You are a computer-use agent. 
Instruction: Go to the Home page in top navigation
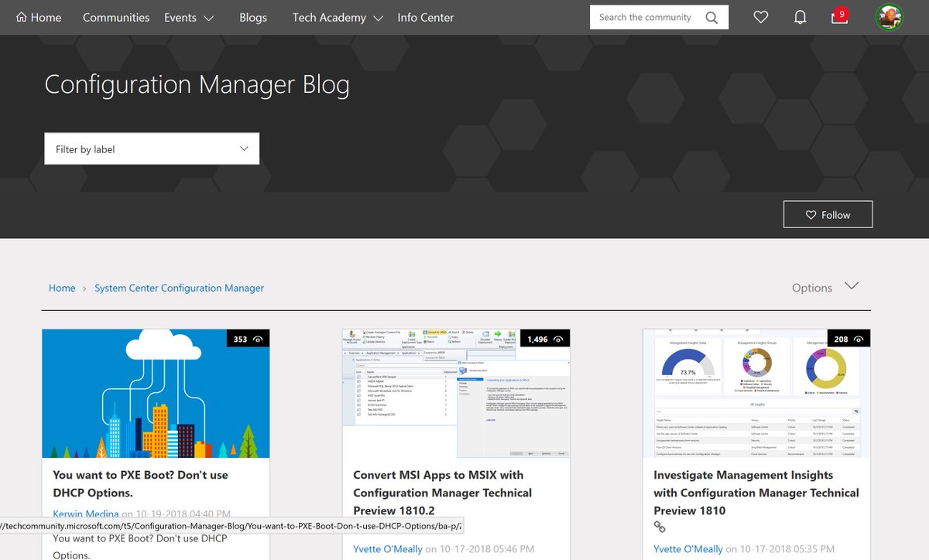coord(39,17)
